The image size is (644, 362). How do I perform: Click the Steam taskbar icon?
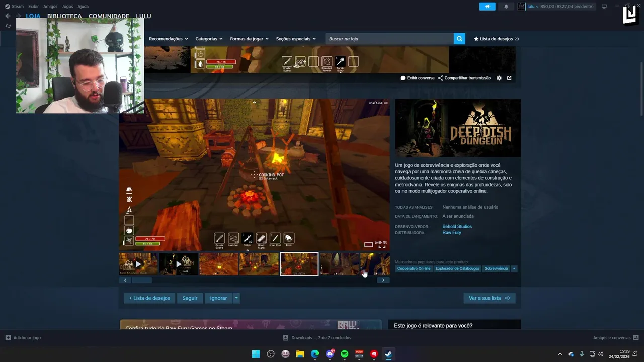click(x=388, y=354)
